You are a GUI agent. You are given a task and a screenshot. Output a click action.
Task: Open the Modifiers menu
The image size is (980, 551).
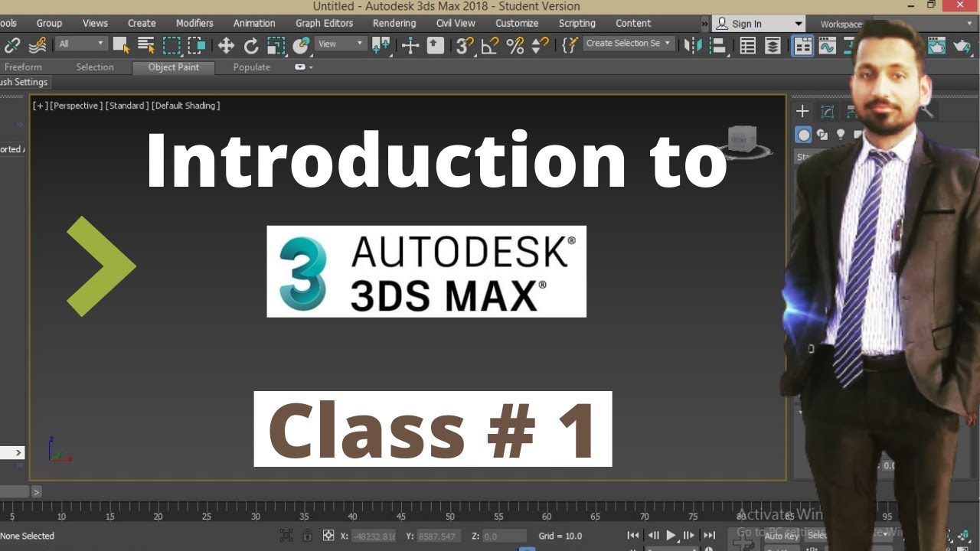(x=194, y=23)
